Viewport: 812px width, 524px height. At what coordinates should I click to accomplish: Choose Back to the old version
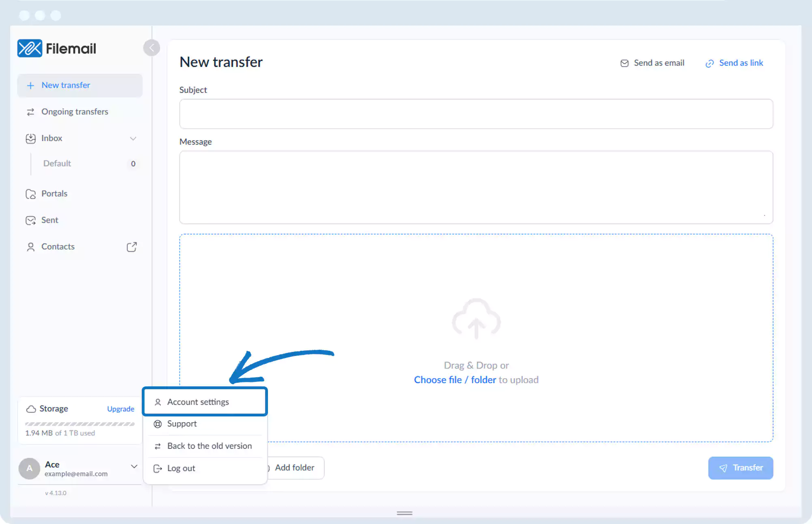point(209,446)
